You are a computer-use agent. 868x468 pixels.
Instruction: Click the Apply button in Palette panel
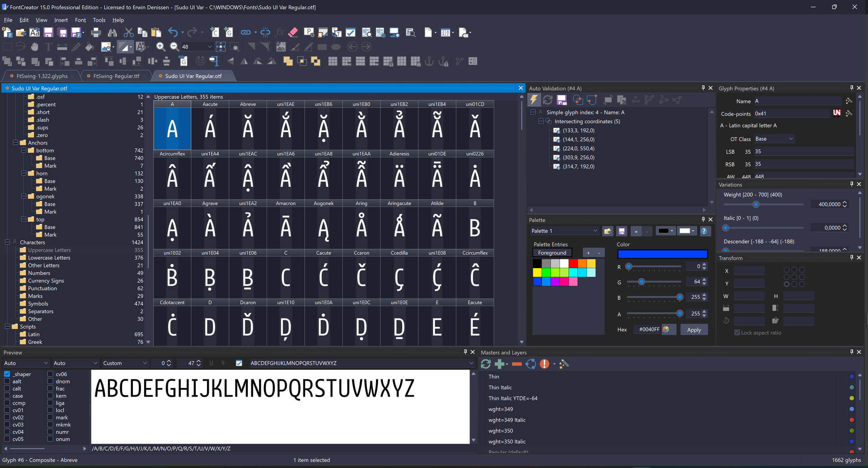[x=693, y=330]
